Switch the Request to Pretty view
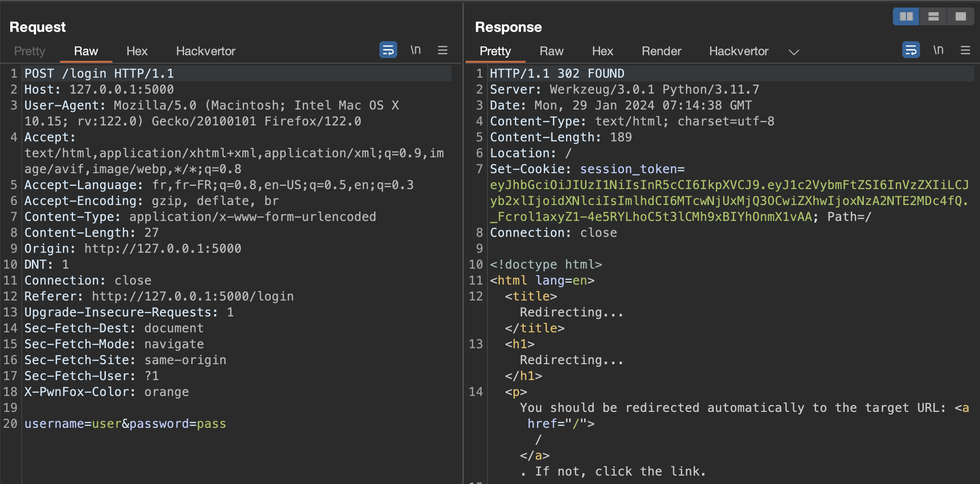This screenshot has height=484, width=980. (x=30, y=51)
